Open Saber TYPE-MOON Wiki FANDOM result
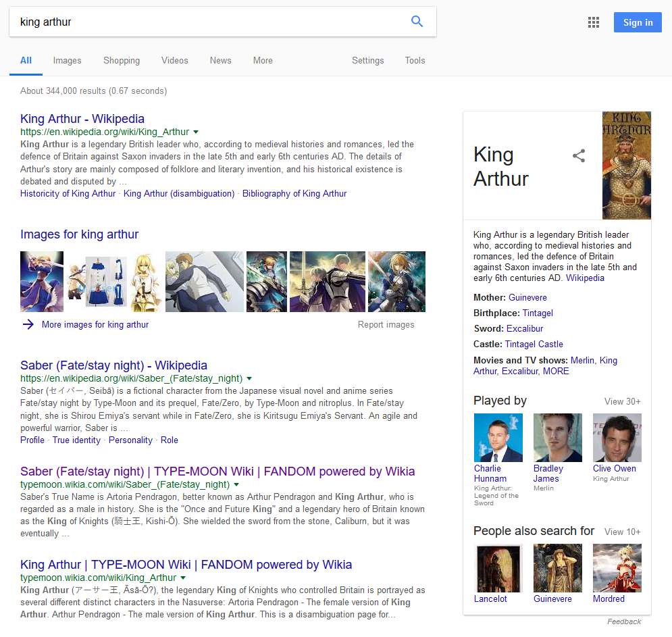This screenshot has width=672, height=637. click(217, 472)
